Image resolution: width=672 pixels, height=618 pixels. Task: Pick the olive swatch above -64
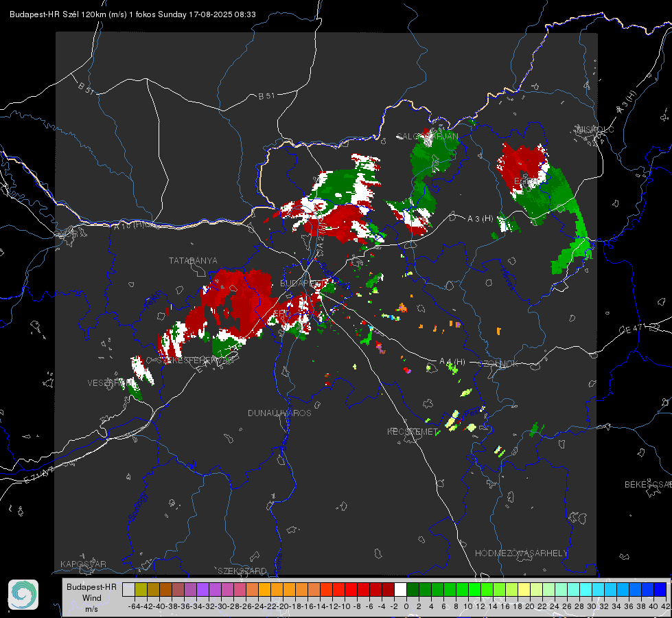click(141, 589)
